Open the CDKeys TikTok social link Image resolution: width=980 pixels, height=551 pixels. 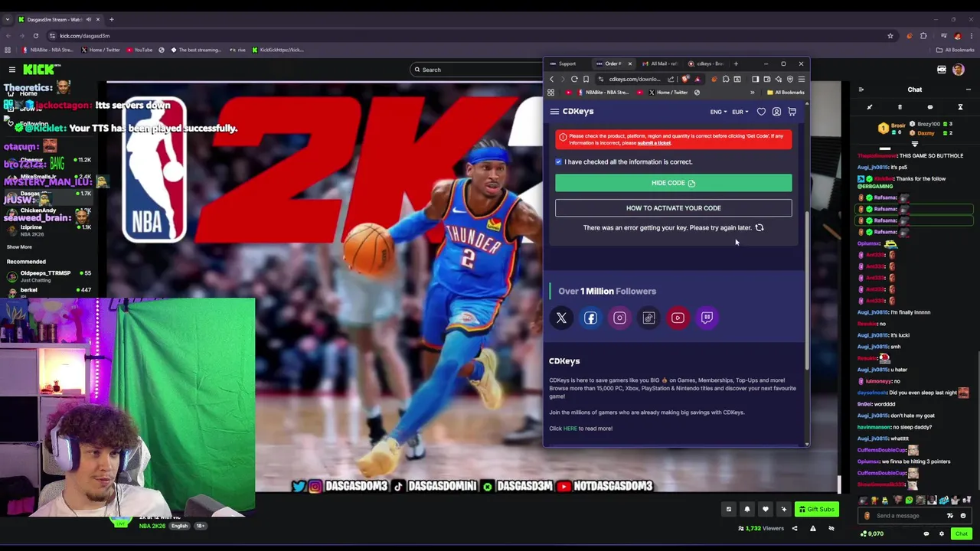648,318
